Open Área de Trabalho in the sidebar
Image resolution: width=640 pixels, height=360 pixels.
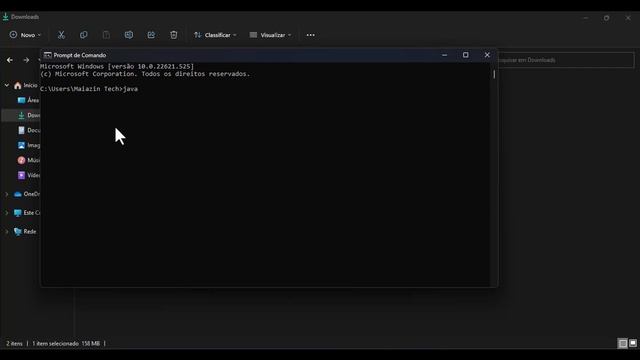click(x=28, y=100)
